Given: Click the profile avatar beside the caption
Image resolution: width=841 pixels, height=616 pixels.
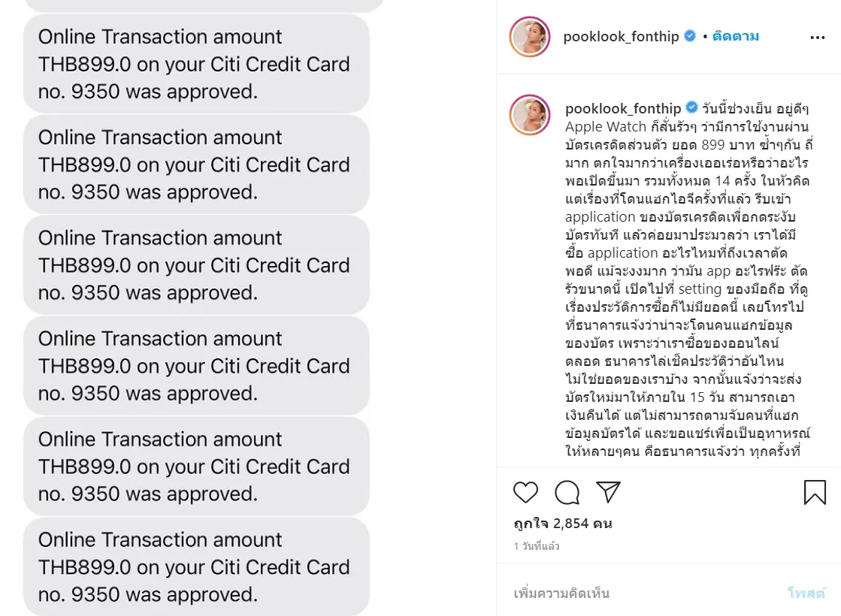Looking at the screenshot, I should (530, 115).
